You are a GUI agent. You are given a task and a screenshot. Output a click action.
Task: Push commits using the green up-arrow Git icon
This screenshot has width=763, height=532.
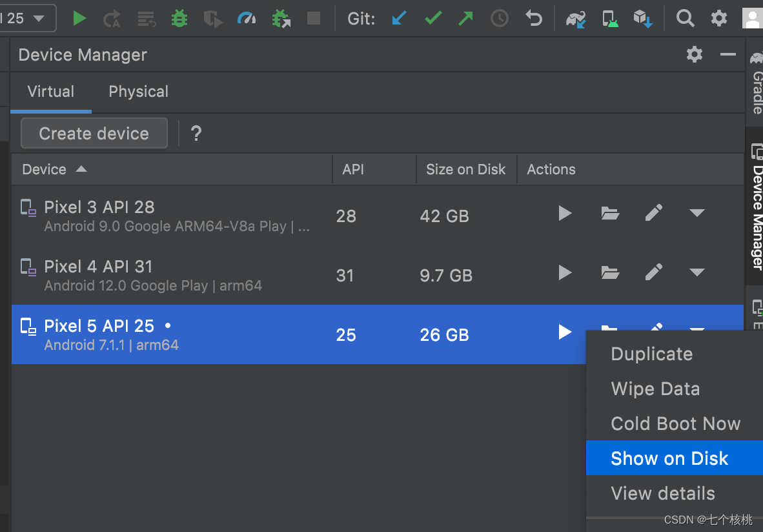[465, 18]
